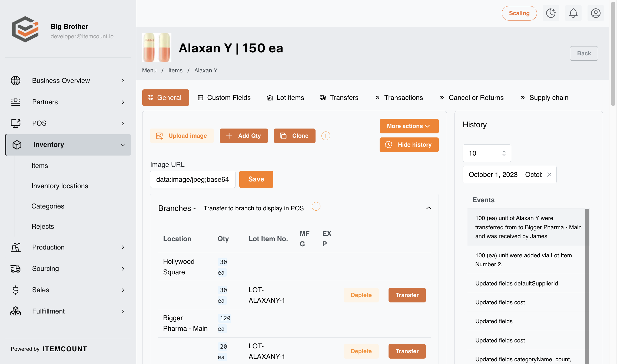Click Upload image button
Viewport: 617px width, 364px height.
(x=182, y=136)
